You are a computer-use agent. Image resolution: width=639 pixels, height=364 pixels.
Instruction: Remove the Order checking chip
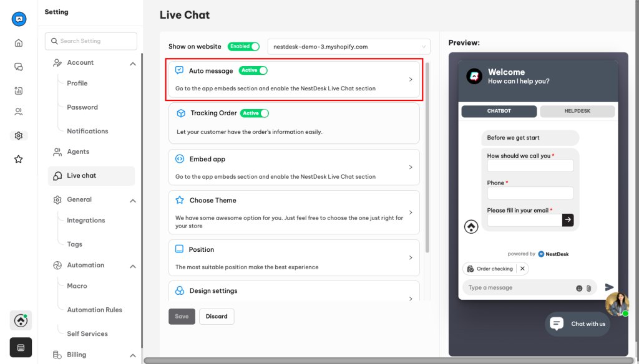click(x=522, y=268)
